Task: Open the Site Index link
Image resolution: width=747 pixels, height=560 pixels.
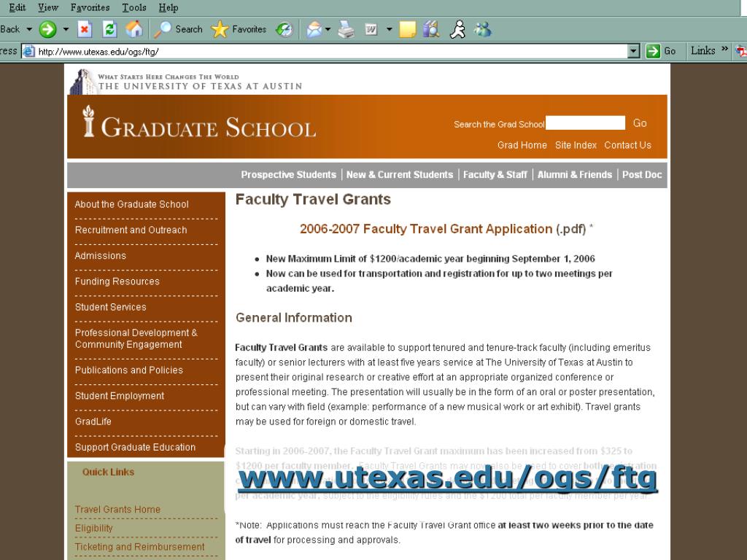Action: [576, 145]
